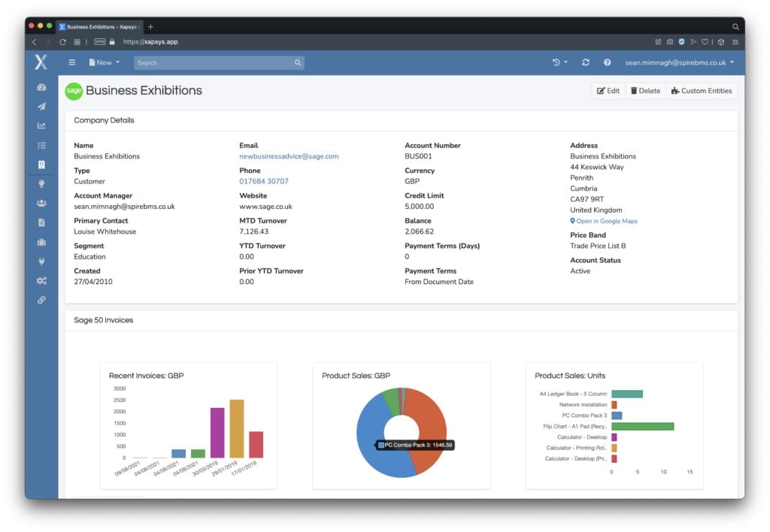Viewport: 770px width, 532px height.
Task: Click the green Sage logo badge
Action: coord(74,91)
